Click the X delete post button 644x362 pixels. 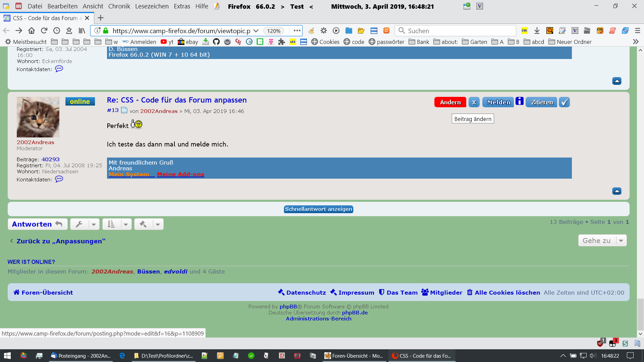click(474, 102)
